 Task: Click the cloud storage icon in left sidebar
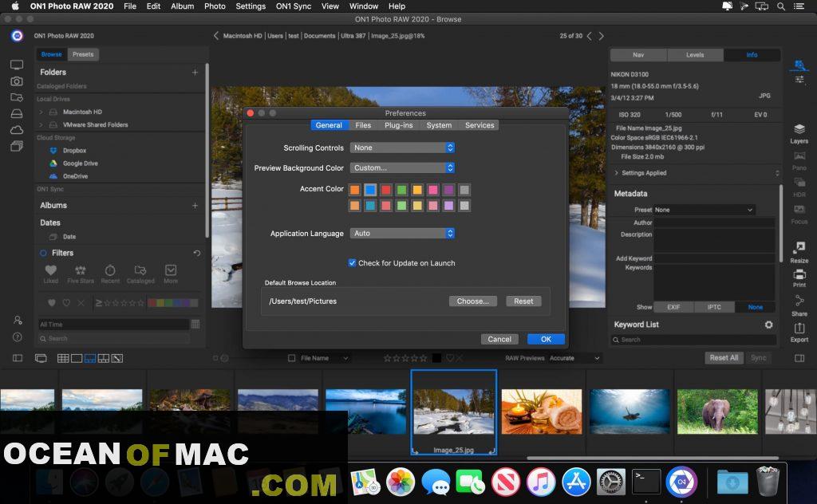click(x=17, y=130)
